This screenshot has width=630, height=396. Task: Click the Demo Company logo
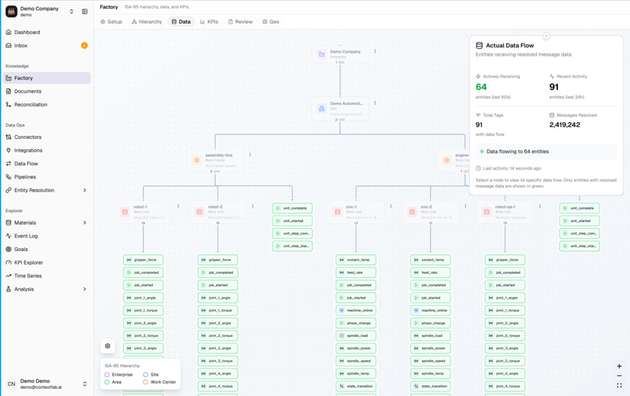click(x=11, y=11)
